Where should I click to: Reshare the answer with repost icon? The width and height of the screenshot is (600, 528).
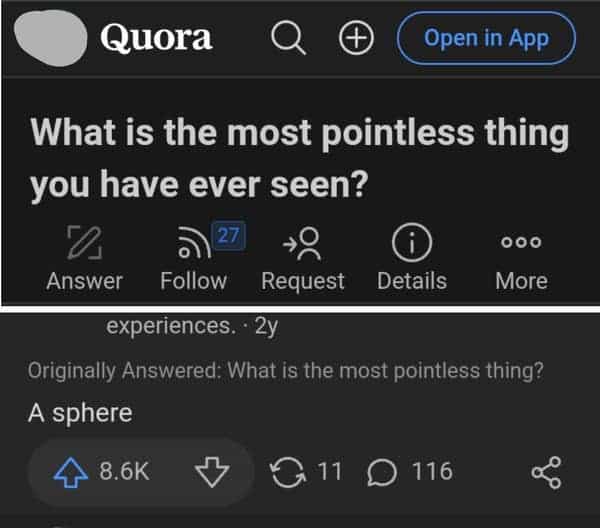pos(290,471)
